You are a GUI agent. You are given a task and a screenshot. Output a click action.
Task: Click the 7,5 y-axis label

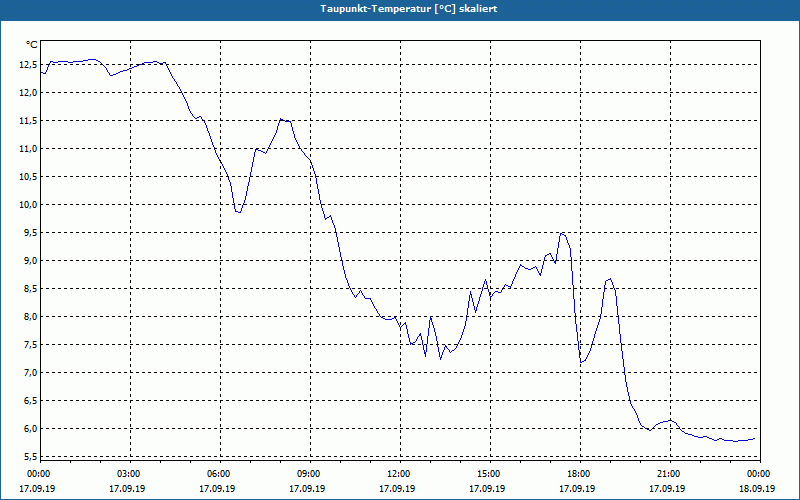click(x=31, y=345)
